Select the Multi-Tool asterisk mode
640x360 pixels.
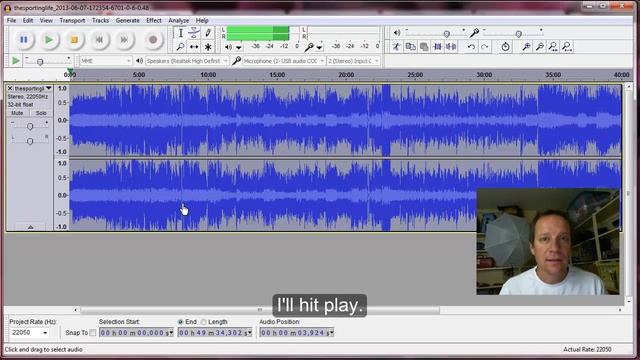click(x=208, y=47)
